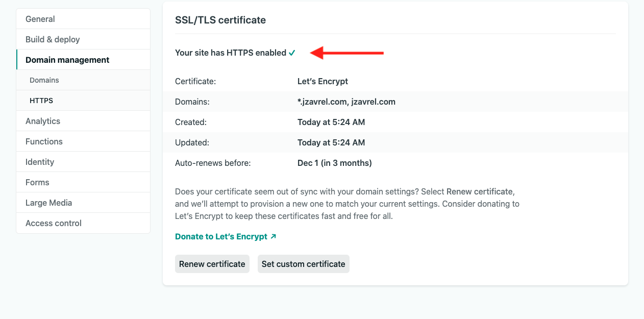The width and height of the screenshot is (644, 319).
Task: Click the external-link arrow beside Donate
Action: pos(274,236)
